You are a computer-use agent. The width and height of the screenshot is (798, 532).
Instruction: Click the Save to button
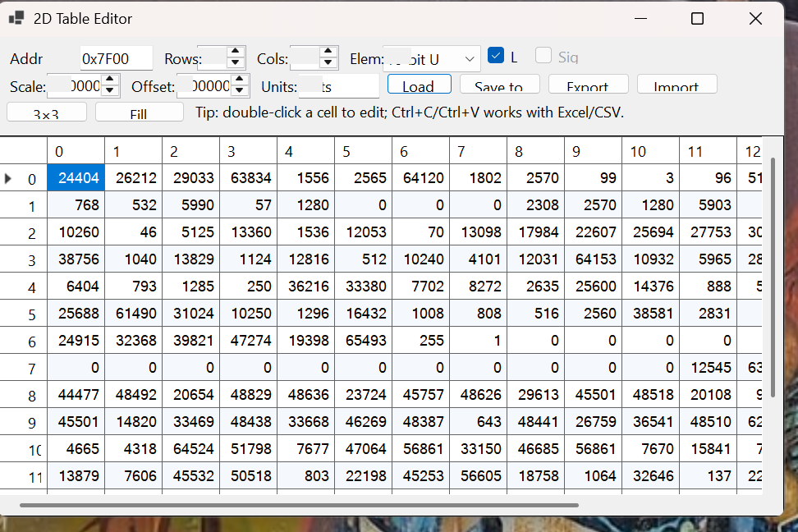[x=498, y=85]
